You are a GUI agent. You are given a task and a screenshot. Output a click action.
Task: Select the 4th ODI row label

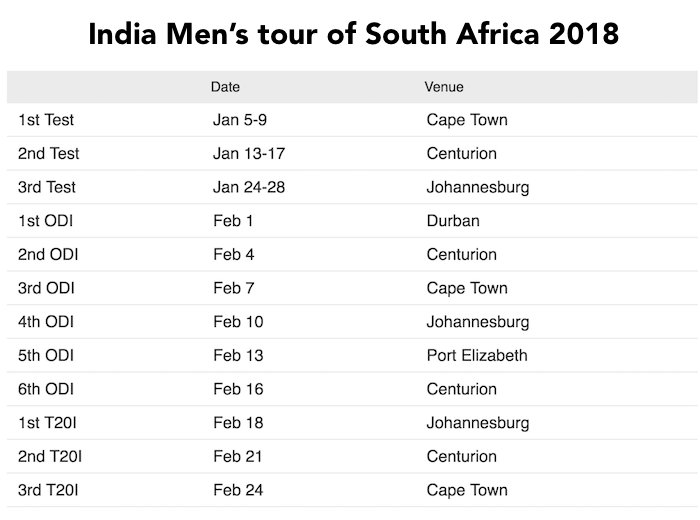[46, 322]
